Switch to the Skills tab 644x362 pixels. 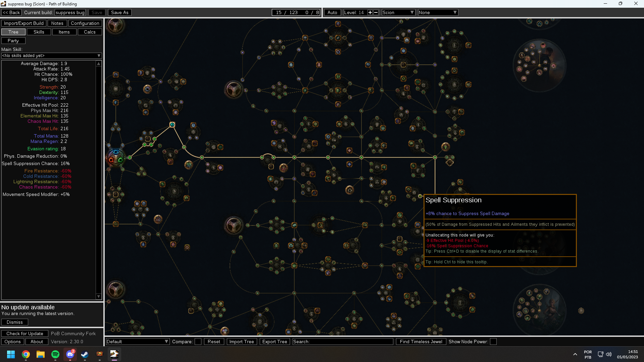coord(39,32)
